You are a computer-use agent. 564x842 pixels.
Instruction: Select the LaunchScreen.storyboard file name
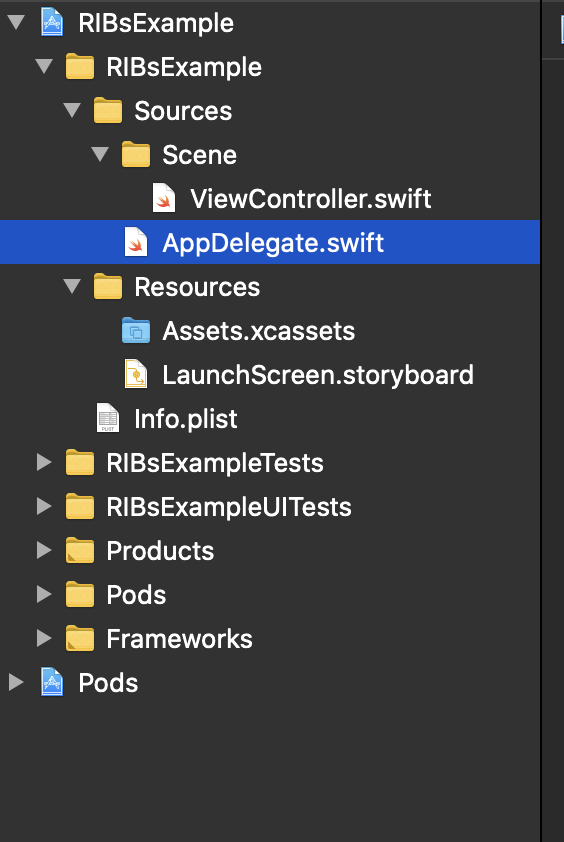point(318,375)
